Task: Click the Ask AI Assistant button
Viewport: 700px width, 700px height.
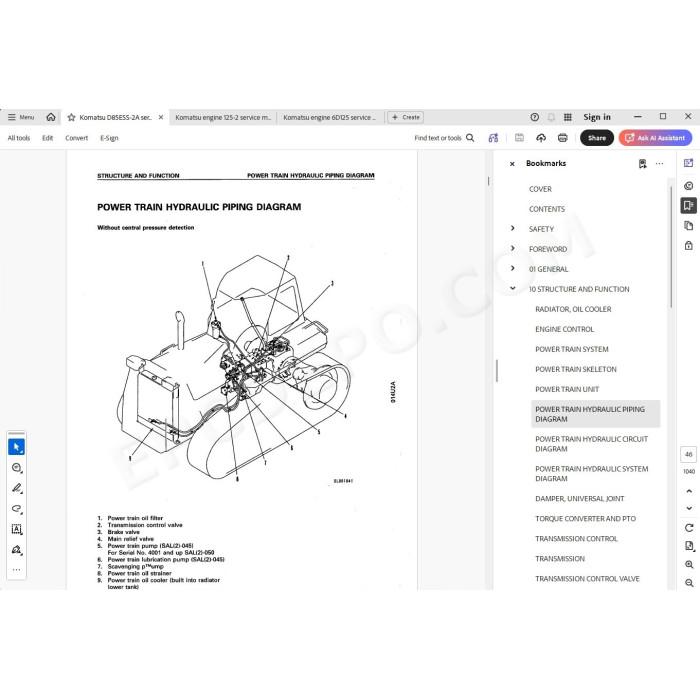Action: click(655, 138)
